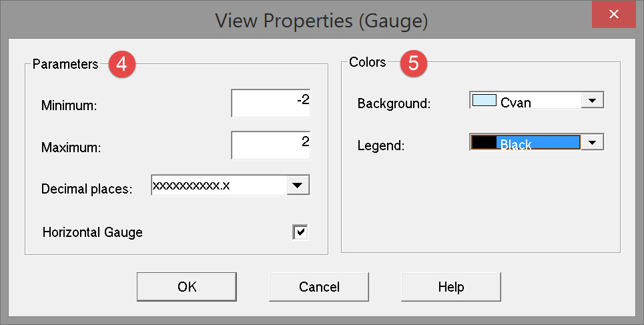Click the View Properties (Gauge) title bar
Viewport: 644px width, 325px height.
pos(320,20)
